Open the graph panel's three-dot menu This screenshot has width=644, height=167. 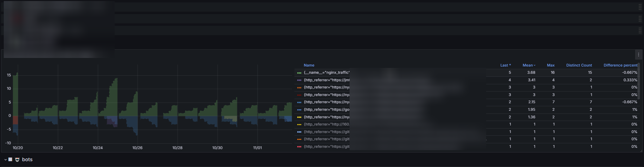638,55
